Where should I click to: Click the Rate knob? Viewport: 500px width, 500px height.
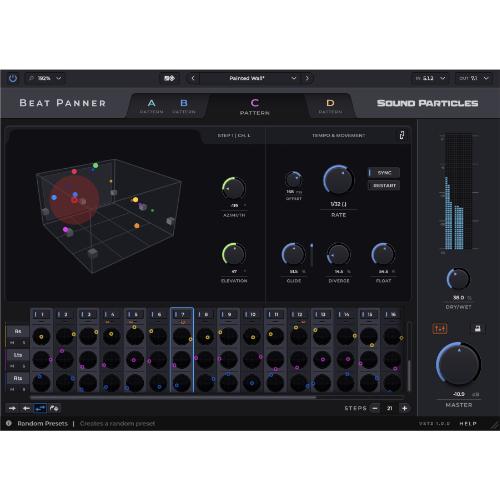click(x=339, y=180)
